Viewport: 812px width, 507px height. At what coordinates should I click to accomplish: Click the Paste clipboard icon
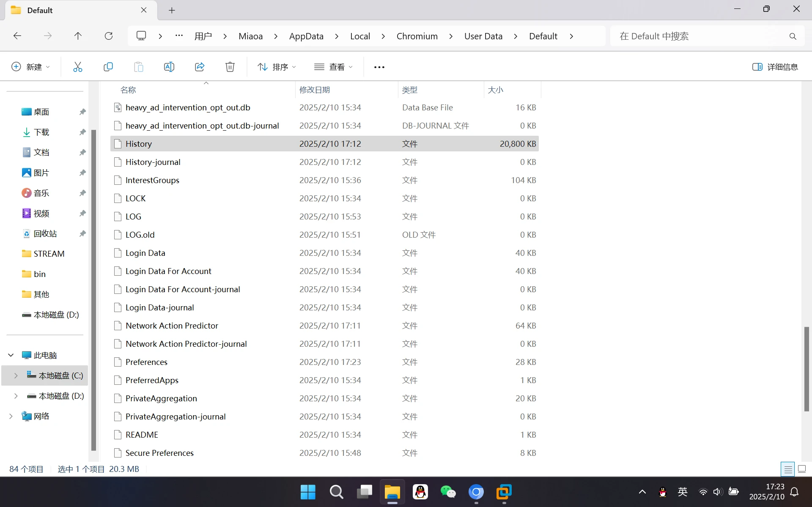click(x=139, y=67)
